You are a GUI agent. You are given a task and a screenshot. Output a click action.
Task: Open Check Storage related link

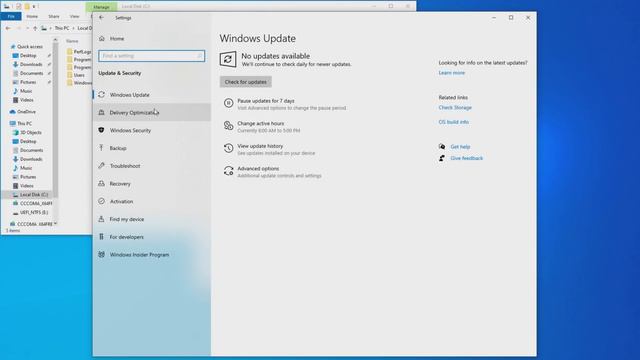(455, 107)
